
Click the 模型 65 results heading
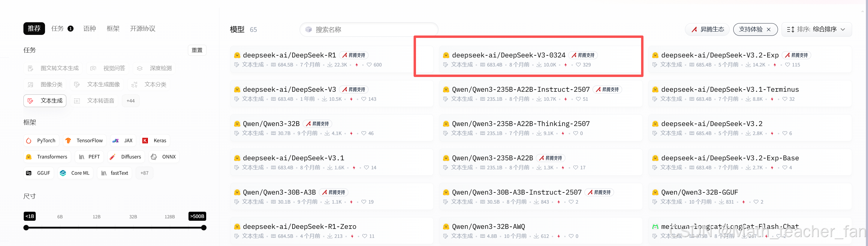pyautogui.click(x=243, y=29)
